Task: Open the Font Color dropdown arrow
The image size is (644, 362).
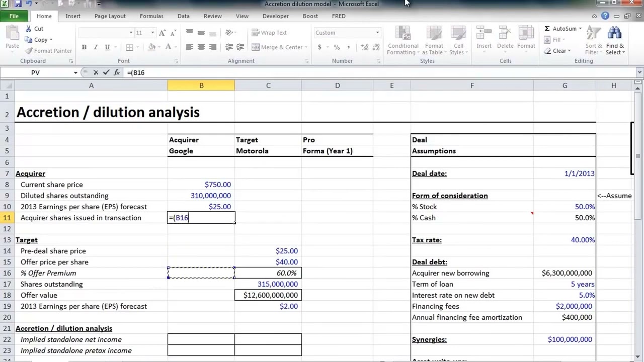Action: [176, 47]
